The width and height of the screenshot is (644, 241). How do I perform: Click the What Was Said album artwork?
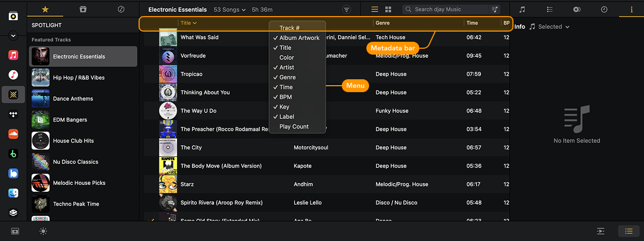click(168, 37)
